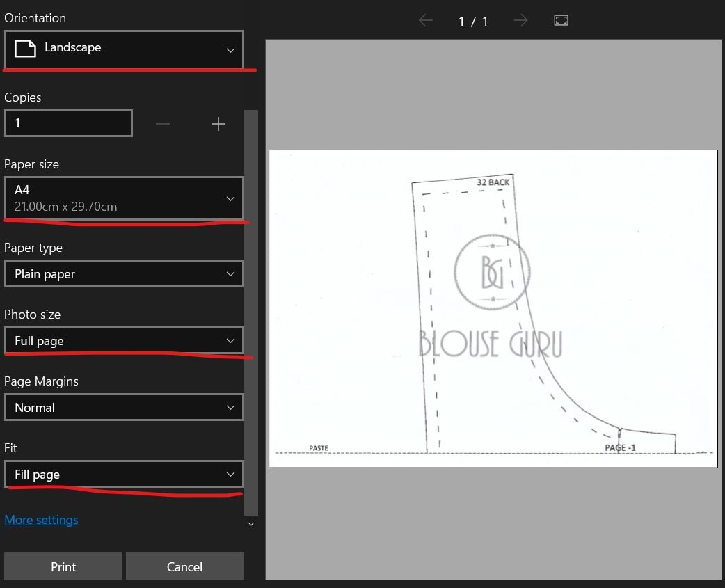Image resolution: width=725 pixels, height=588 pixels.
Task: Increase copies with the plus button
Action: tap(218, 124)
